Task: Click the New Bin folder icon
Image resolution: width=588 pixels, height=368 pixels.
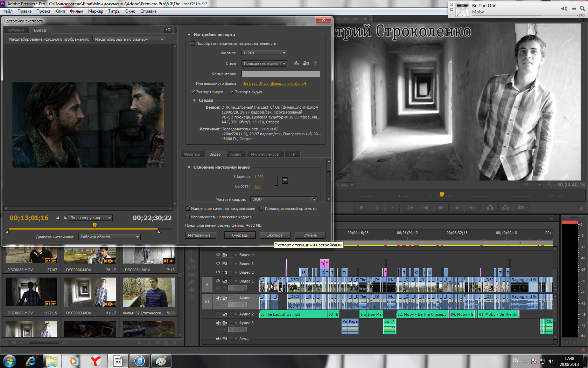Action: (x=157, y=343)
